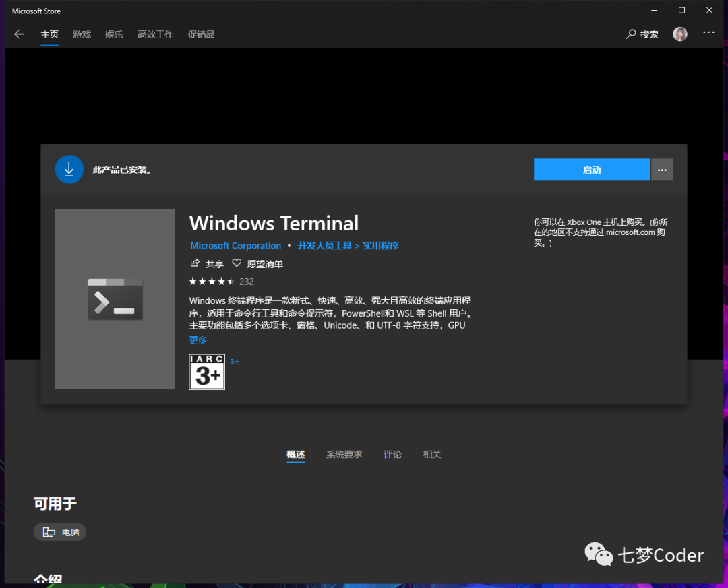Open the 开发人员工具 > 实用程序 category link

[x=348, y=245]
